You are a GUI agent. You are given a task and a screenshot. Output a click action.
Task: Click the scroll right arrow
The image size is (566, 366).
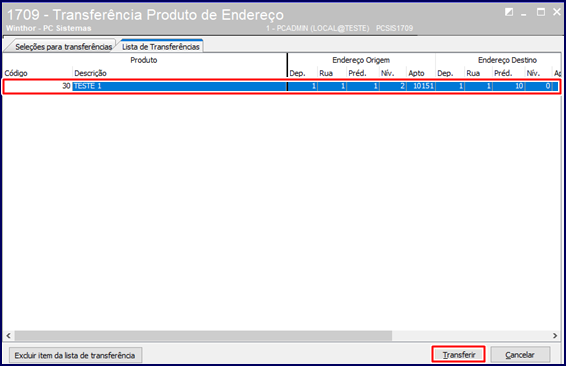[x=555, y=336]
